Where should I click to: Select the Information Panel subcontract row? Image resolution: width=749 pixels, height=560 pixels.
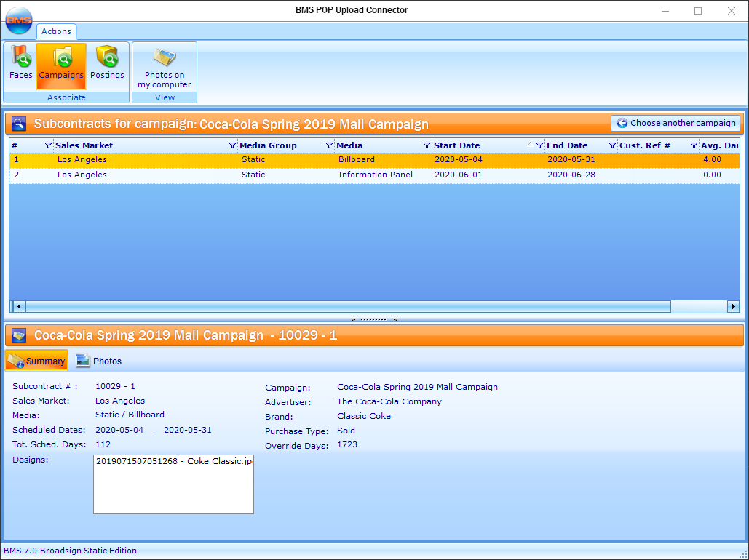(x=374, y=175)
